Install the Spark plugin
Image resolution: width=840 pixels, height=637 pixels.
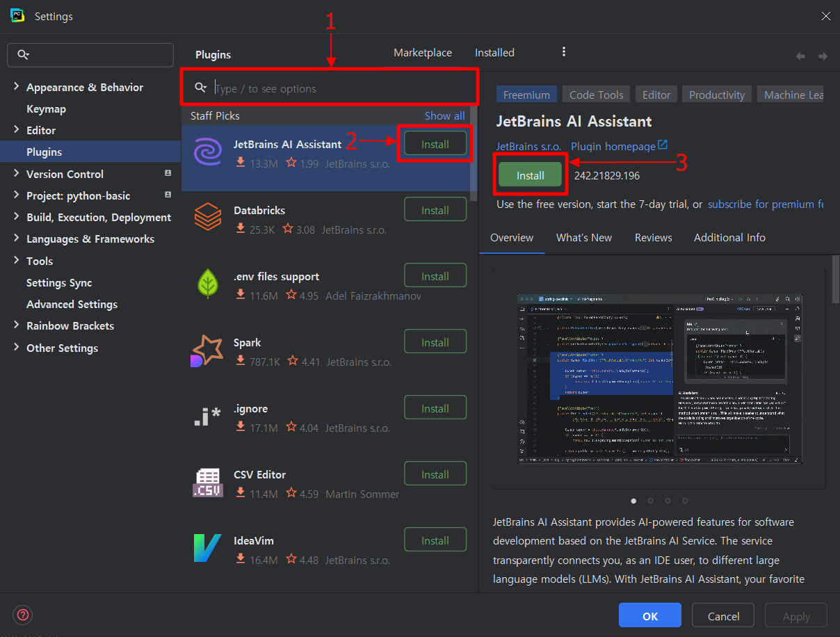(x=435, y=342)
